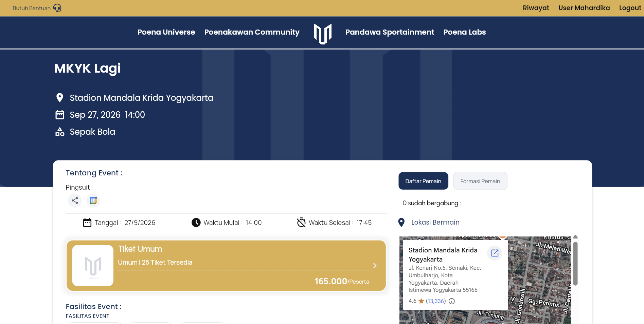Switch to Formasi Pemain tab
This screenshot has height=324, width=644.
(480, 181)
